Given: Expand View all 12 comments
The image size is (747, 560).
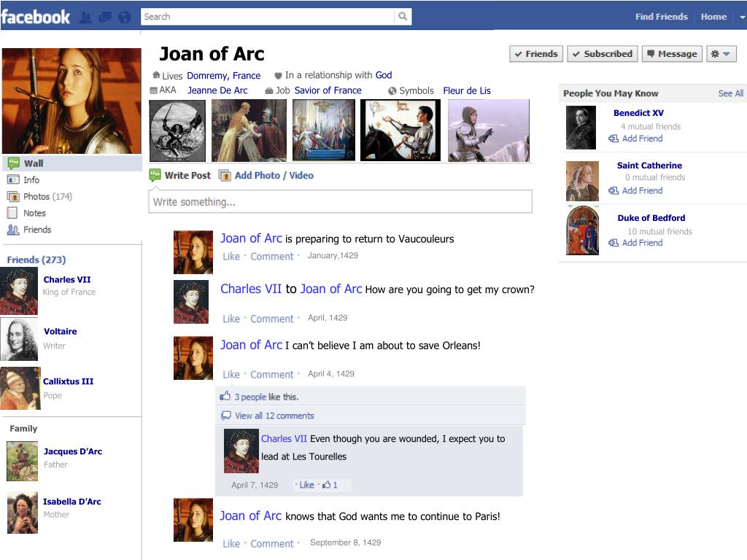Looking at the screenshot, I should tap(274, 416).
